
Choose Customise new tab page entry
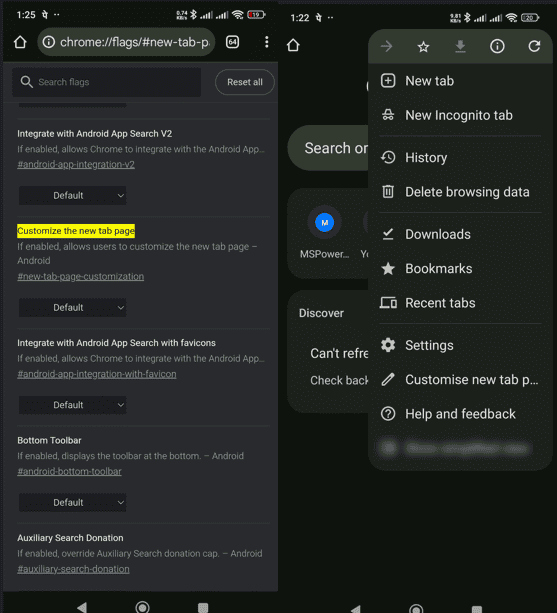tap(460, 380)
